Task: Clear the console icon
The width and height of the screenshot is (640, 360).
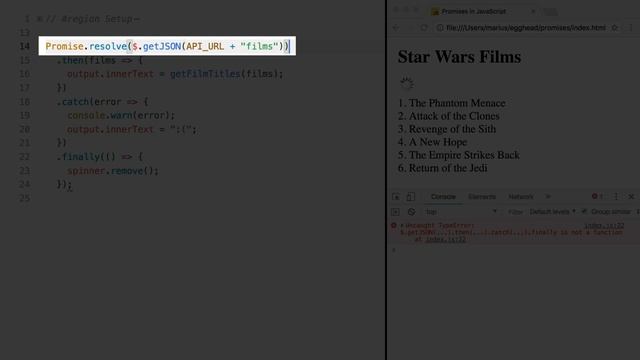Action: pos(411,212)
